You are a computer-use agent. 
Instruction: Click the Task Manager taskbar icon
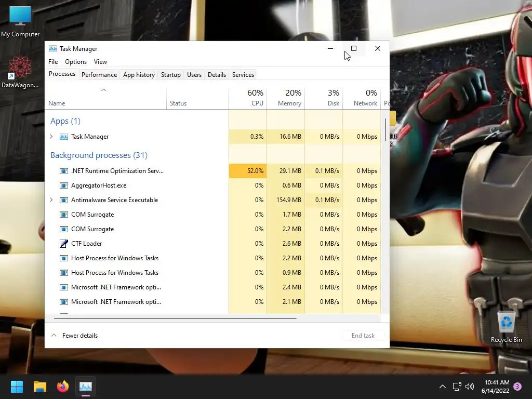(x=86, y=387)
